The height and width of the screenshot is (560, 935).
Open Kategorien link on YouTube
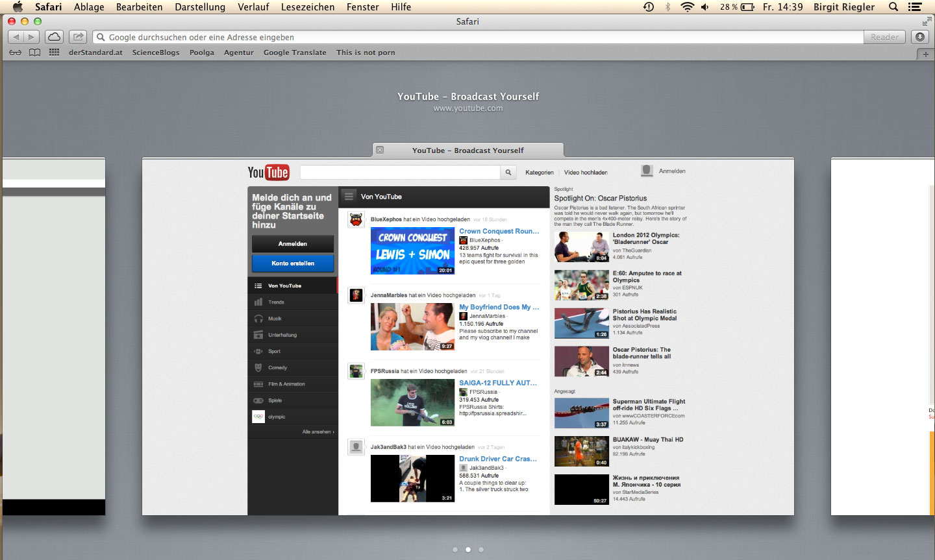click(x=540, y=173)
